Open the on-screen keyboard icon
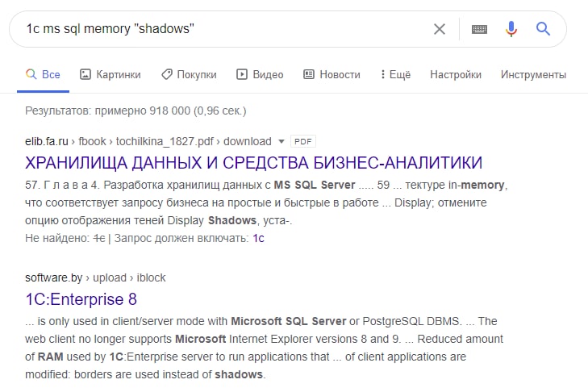This screenshot has width=588, height=388. point(479,29)
